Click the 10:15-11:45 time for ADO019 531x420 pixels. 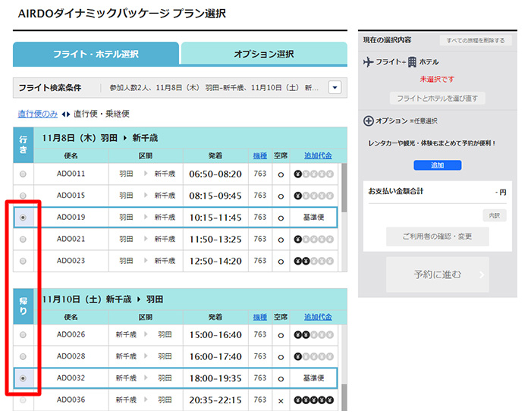[215, 218]
